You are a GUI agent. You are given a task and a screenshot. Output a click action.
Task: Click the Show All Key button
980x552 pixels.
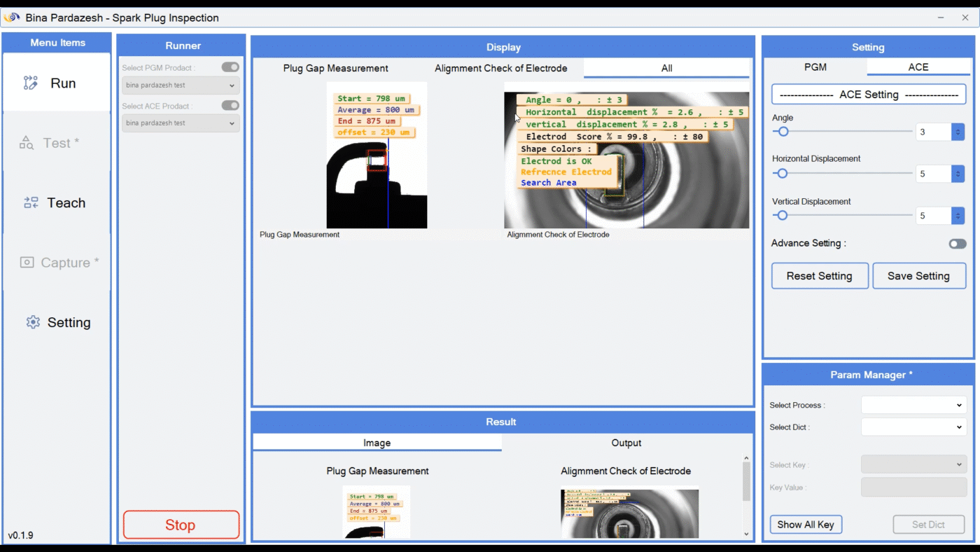click(805, 525)
